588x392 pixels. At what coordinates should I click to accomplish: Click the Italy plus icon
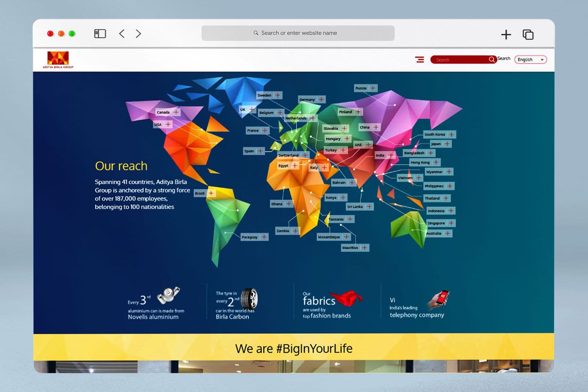(324, 168)
